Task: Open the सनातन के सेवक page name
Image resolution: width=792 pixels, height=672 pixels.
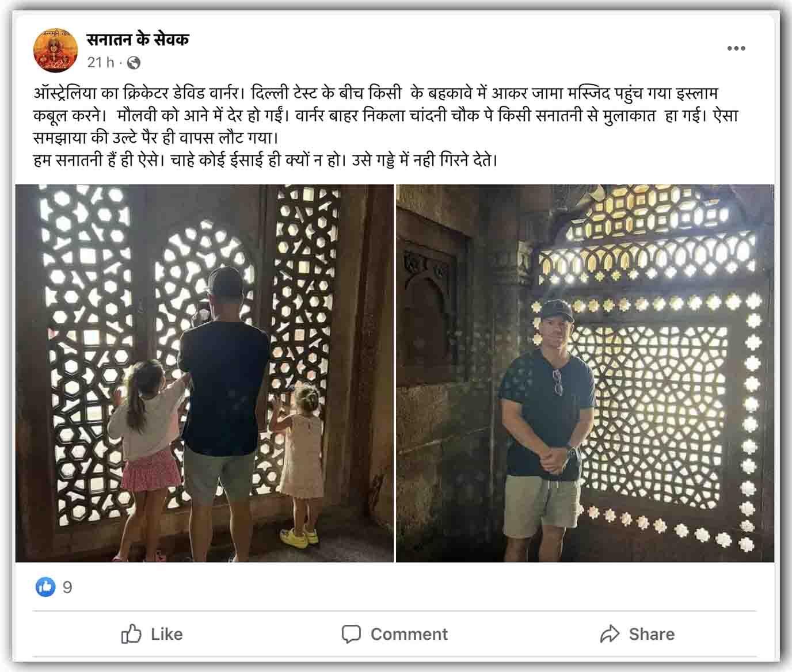Action: [138, 40]
